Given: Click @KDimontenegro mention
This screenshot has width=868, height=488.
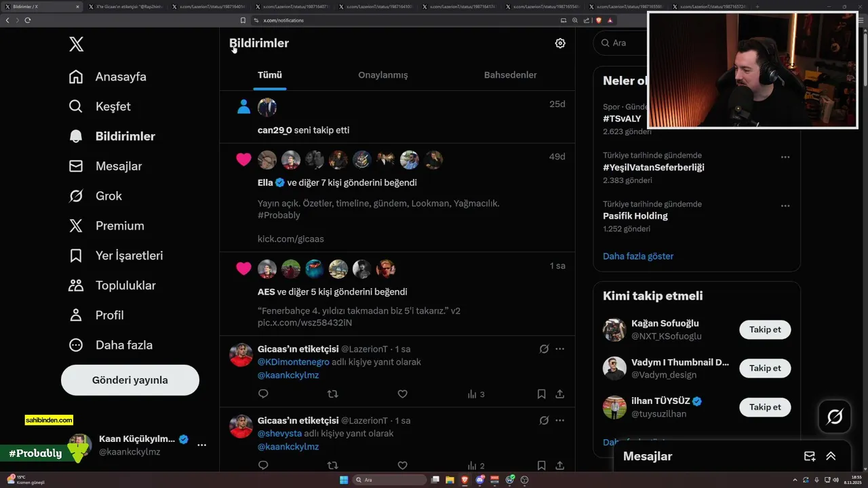Looking at the screenshot, I should point(294,362).
